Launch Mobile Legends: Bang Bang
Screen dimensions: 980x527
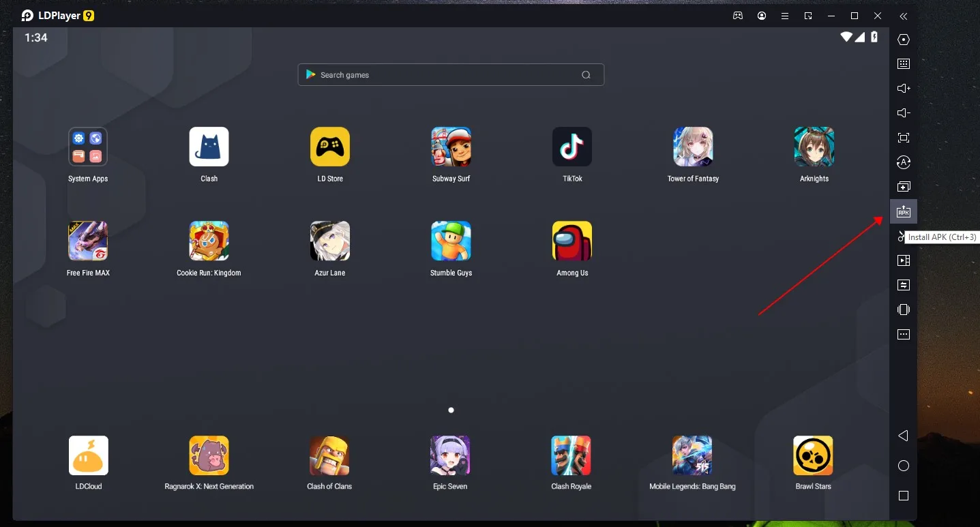click(x=692, y=455)
